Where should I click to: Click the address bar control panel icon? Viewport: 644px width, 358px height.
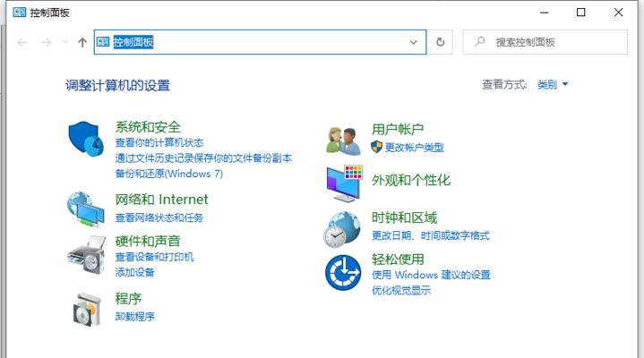point(103,41)
